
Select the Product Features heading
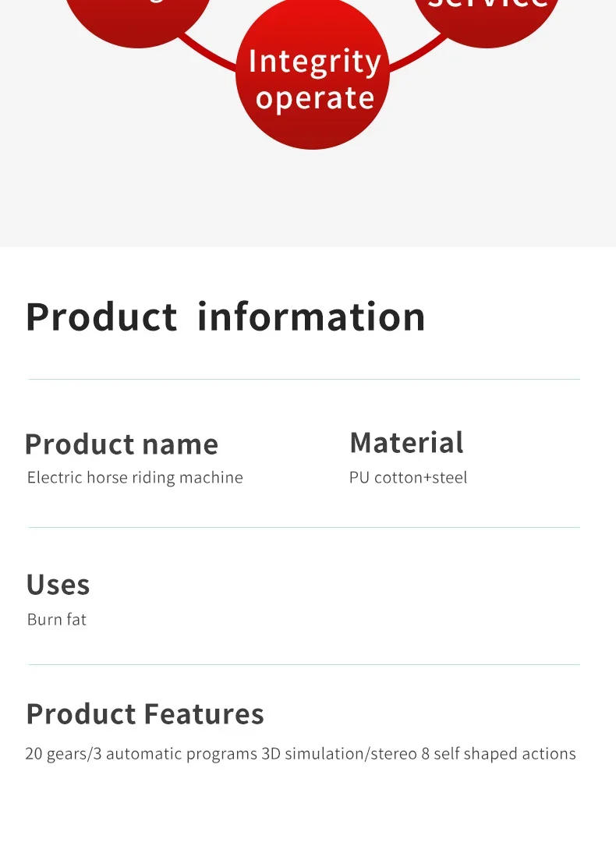(x=145, y=714)
